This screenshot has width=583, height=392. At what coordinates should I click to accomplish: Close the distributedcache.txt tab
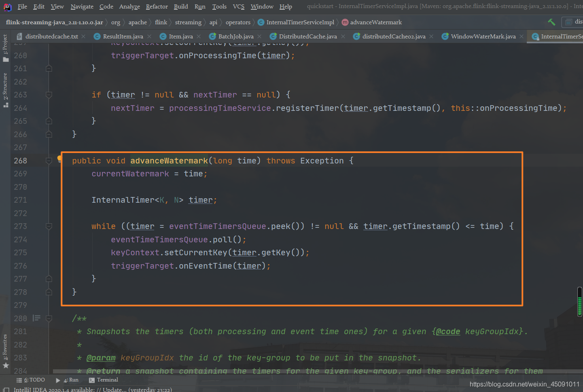pyautogui.click(x=83, y=36)
